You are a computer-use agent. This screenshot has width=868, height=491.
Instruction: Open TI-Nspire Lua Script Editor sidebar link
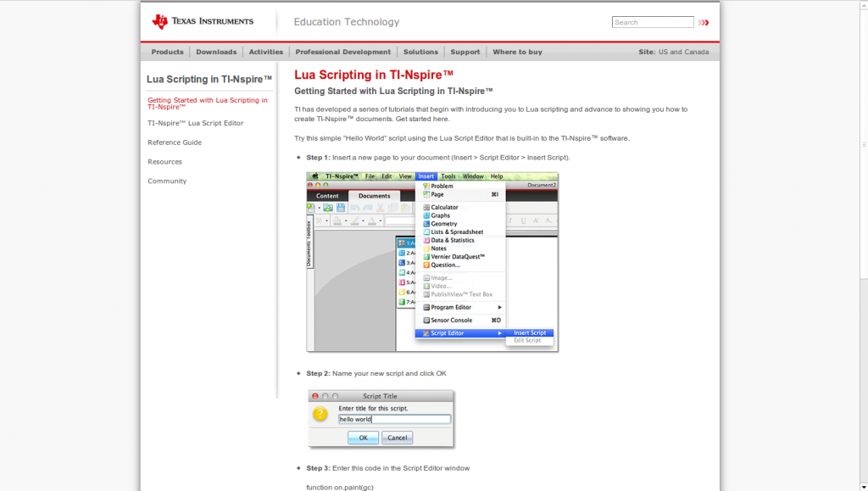pos(196,124)
